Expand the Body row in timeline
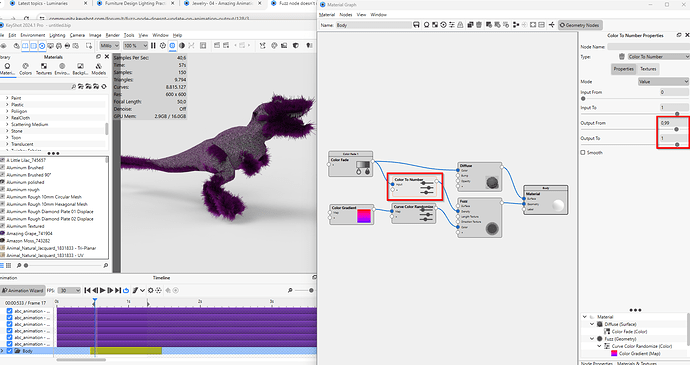Viewport: 690px width, 365px height. [x=2, y=351]
